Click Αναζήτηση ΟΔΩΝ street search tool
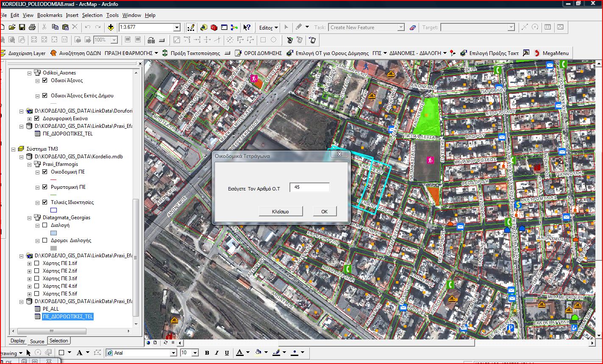603x364 pixels. coord(75,53)
